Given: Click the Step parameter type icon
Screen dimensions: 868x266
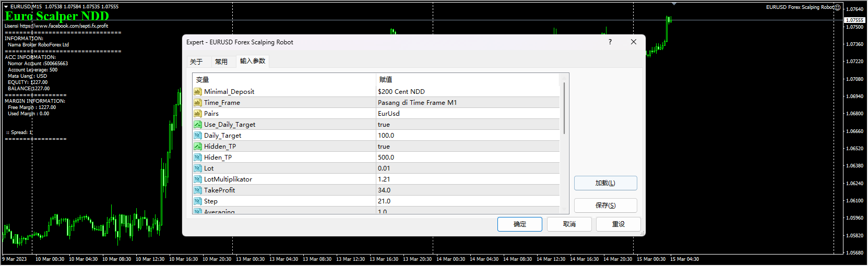Looking at the screenshot, I should 198,201.
